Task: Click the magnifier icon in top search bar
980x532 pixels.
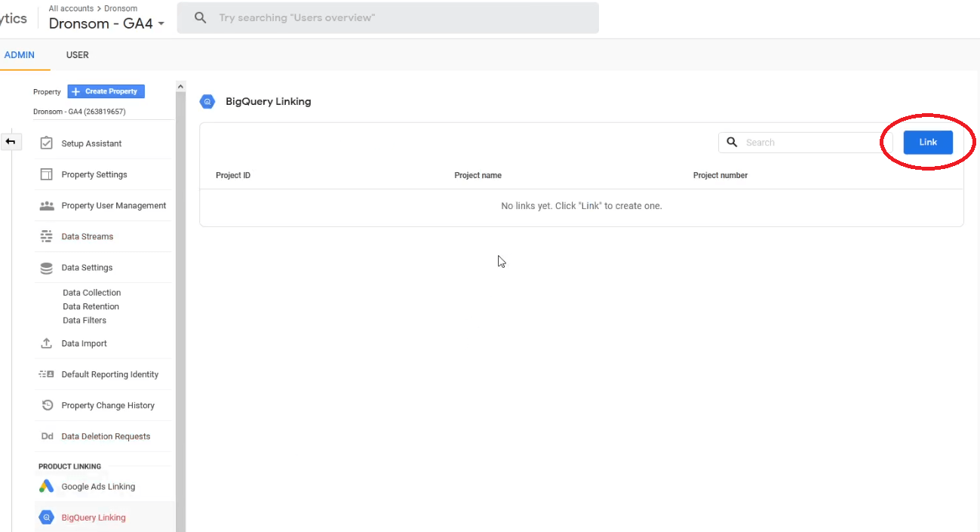Action: (x=200, y=17)
